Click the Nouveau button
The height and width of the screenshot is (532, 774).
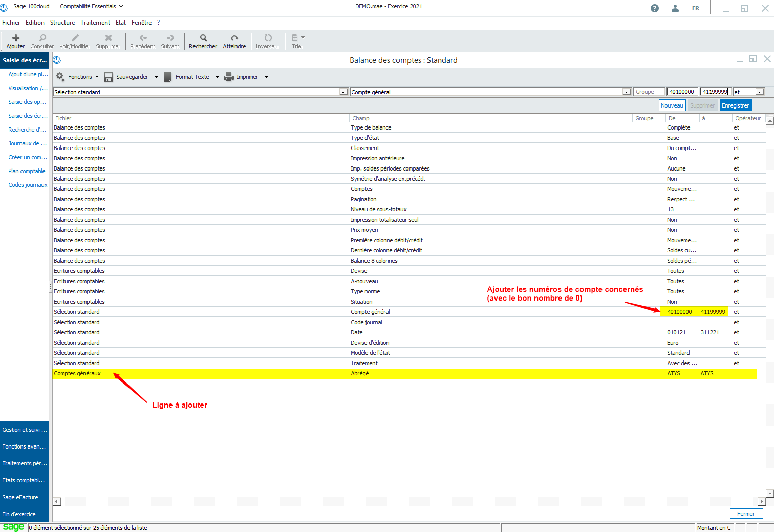click(672, 105)
